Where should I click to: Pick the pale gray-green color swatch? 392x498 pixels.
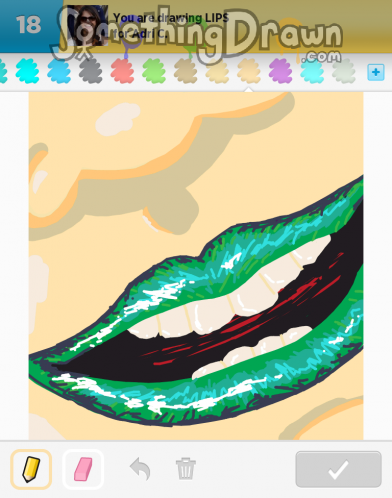pyautogui.click(x=344, y=71)
